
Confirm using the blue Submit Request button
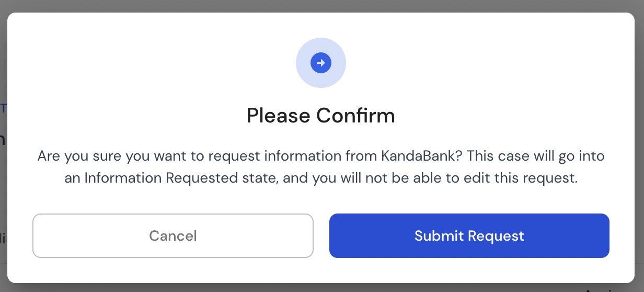coord(469,235)
